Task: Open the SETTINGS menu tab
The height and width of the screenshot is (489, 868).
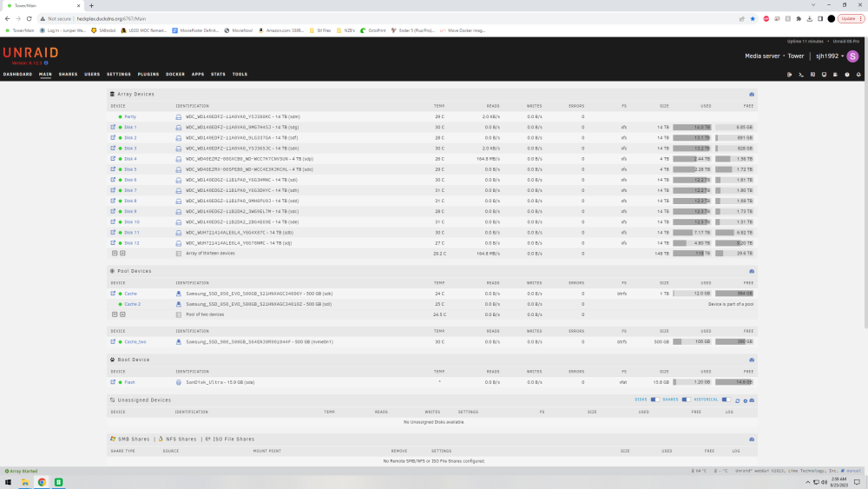Action: (x=119, y=74)
